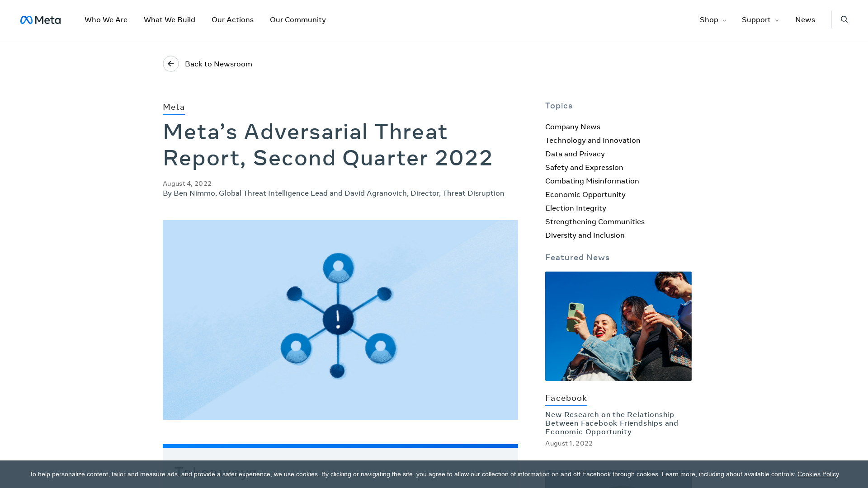Open the Cookies Policy link
Image resolution: width=868 pixels, height=488 pixels.
(818, 474)
